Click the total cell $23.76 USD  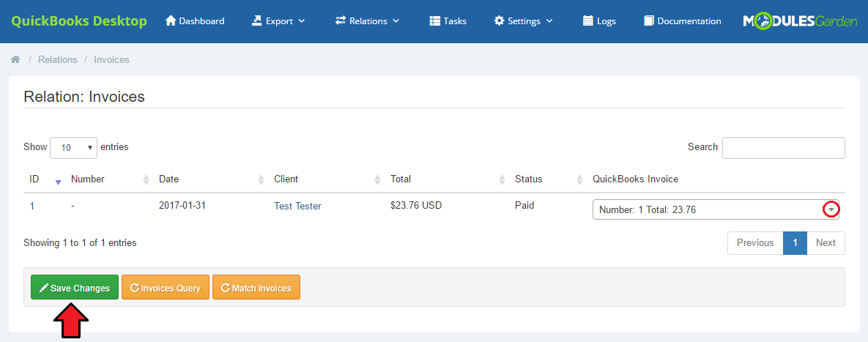(x=416, y=206)
